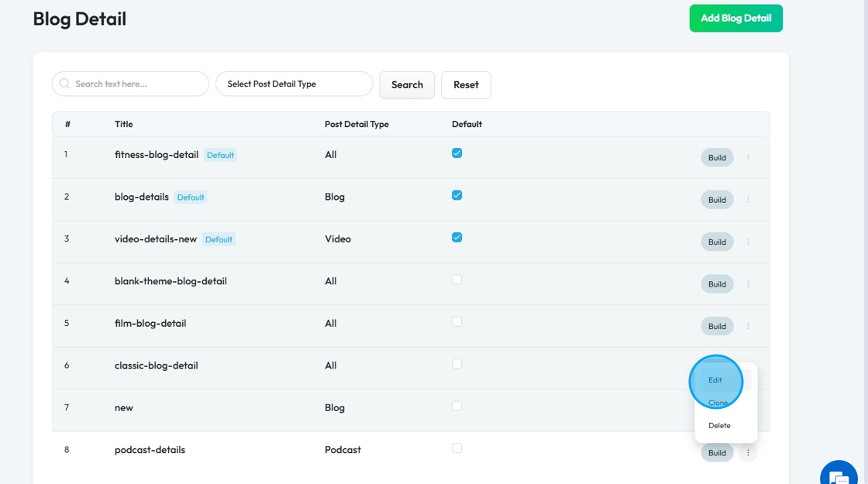Image resolution: width=868 pixels, height=484 pixels.
Task: Open the chat widget icon
Action: tap(839, 477)
